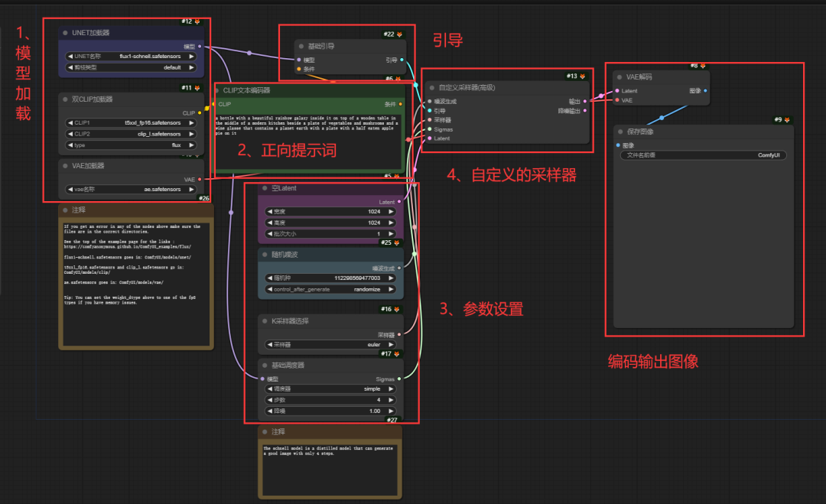Click the fox badge on 随机噪波 node
The image size is (826, 504).
(x=397, y=242)
